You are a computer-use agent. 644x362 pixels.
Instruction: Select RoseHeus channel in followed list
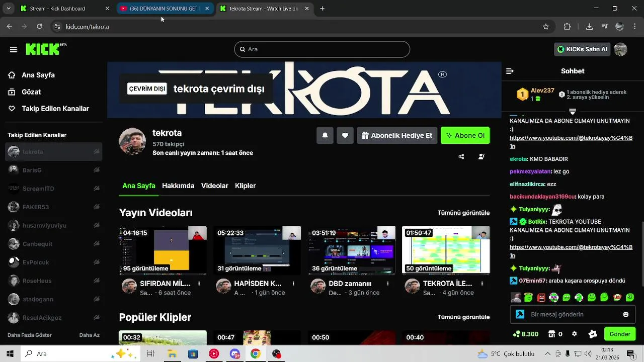point(53,281)
